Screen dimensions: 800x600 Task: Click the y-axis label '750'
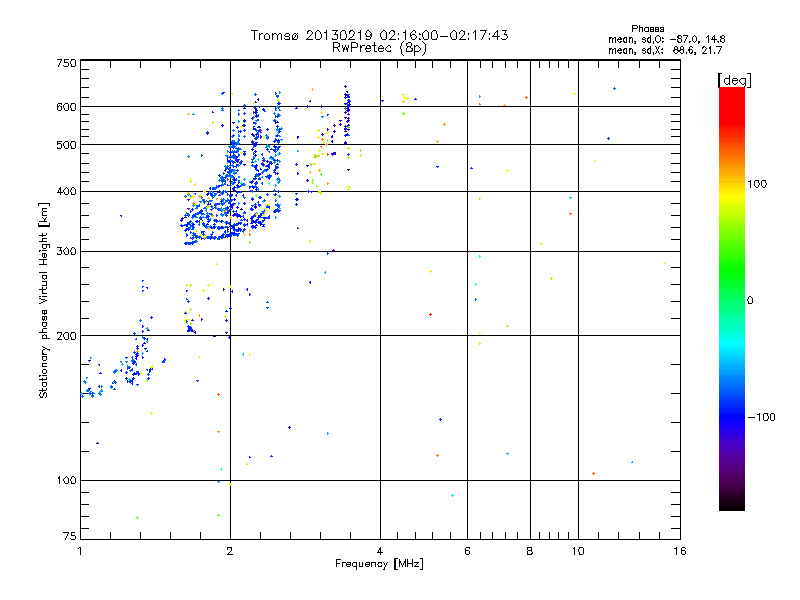pyautogui.click(x=66, y=63)
